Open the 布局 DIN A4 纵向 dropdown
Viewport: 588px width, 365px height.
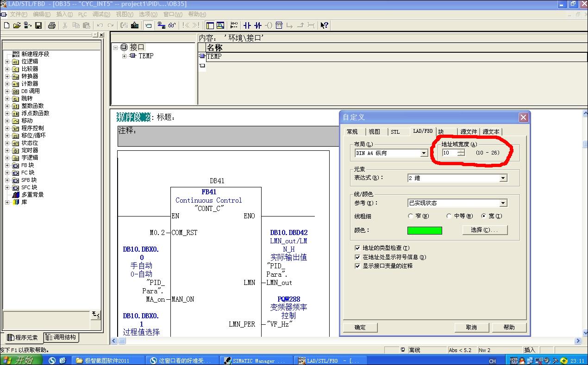coord(424,153)
